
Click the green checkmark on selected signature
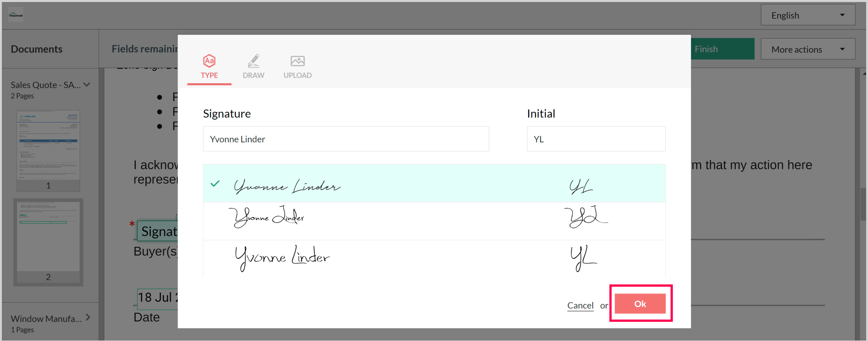tap(215, 184)
